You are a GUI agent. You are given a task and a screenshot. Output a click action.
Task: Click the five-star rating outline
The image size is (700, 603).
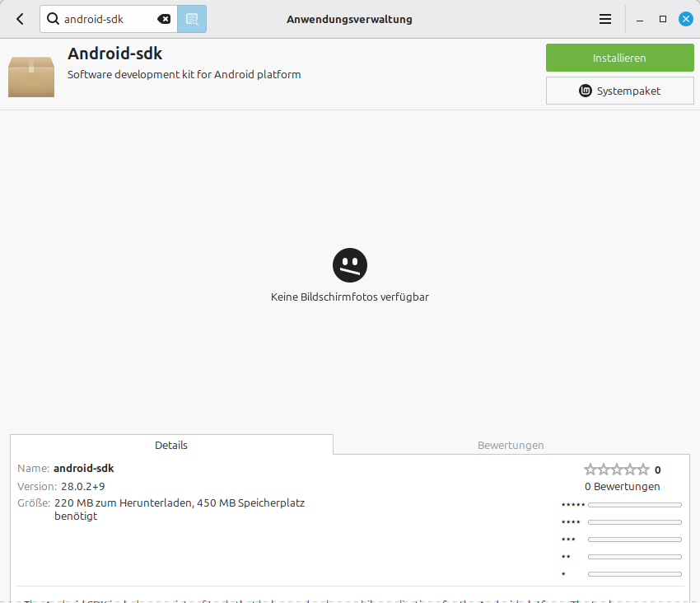pyautogui.click(x=617, y=470)
